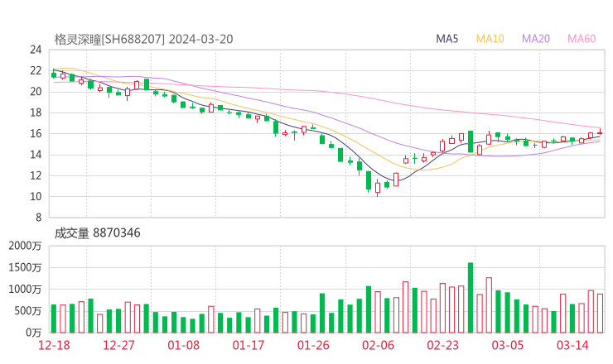
Task: Click the 24 price axis label
Action: (36, 50)
